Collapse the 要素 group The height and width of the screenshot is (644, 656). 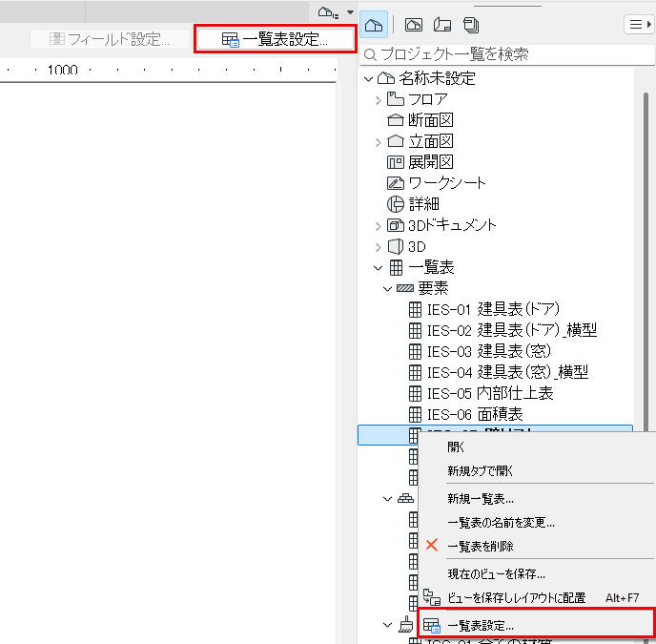pyautogui.click(x=388, y=288)
